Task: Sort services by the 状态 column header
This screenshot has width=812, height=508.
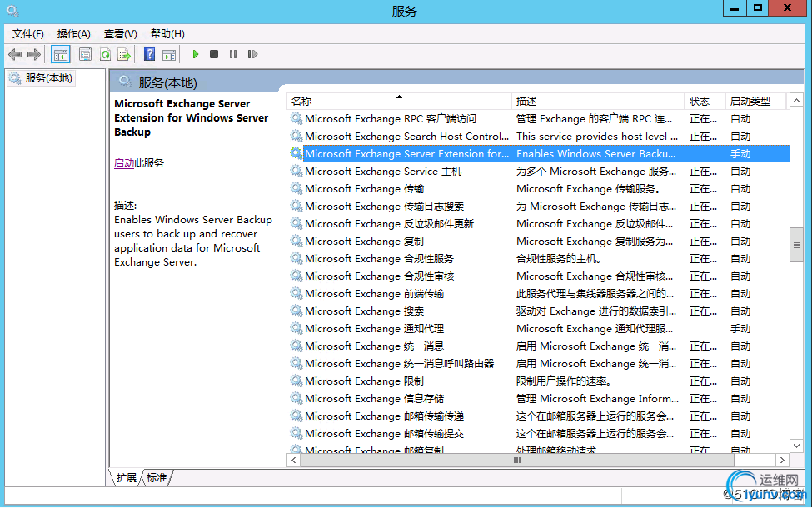Action: pos(705,101)
